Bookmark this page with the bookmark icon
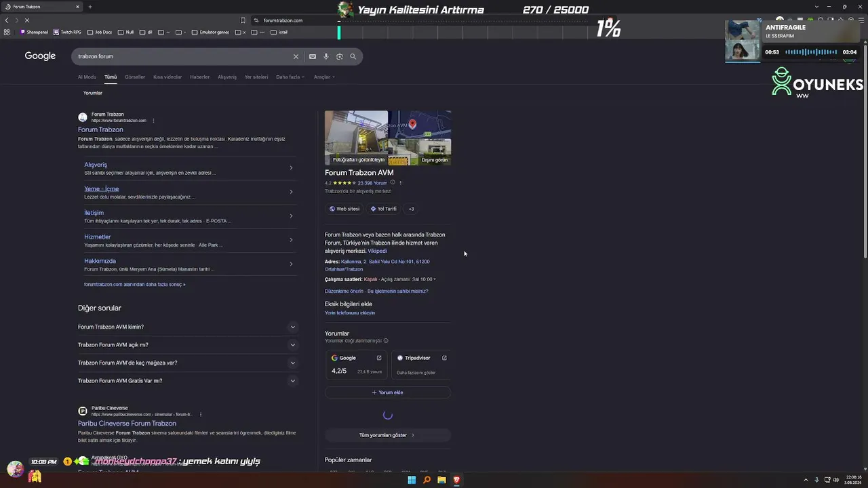Viewport: 868px width, 488px height. 243,20
